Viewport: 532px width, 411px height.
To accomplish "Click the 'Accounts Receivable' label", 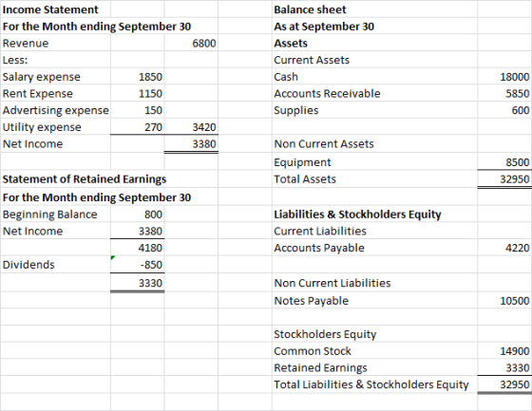I will [328, 94].
